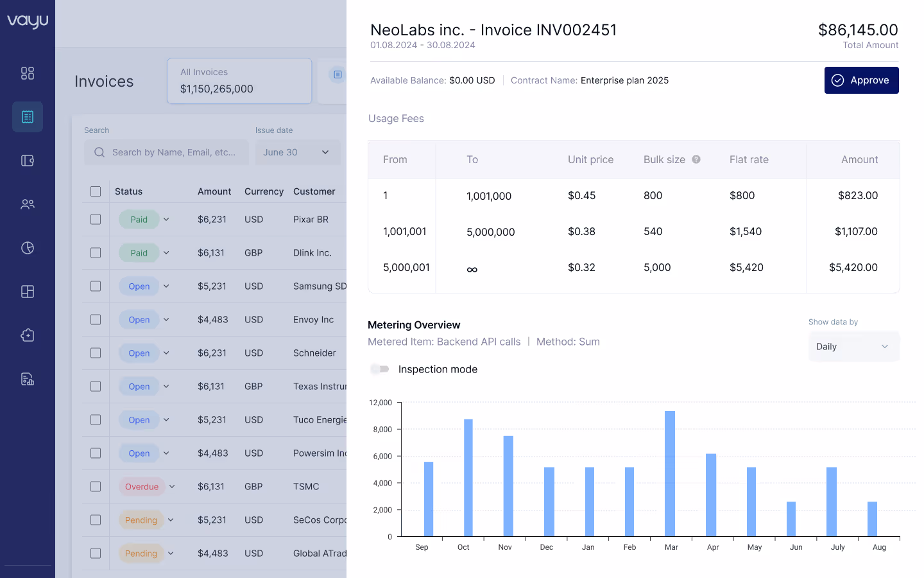The image size is (924, 578).
Task: Expand status chevron for Envoy Inc row
Action: (166, 320)
